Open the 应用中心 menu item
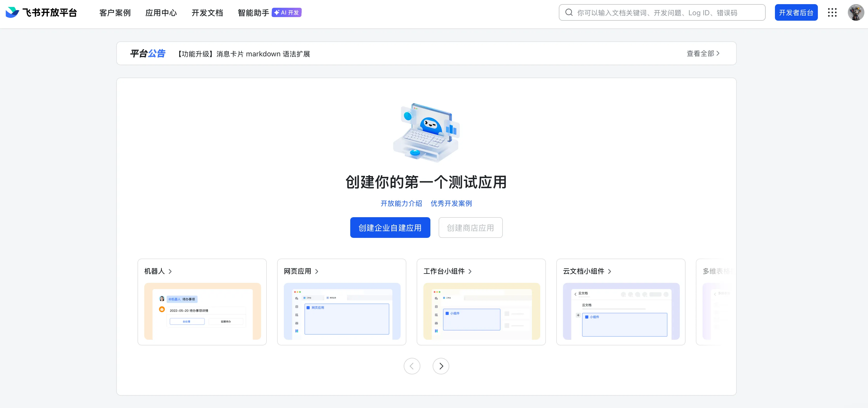The image size is (868, 408). (161, 13)
